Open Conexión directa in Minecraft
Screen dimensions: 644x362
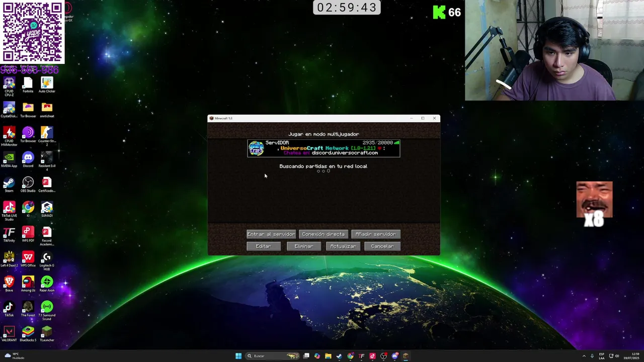click(x=323, y=234)
